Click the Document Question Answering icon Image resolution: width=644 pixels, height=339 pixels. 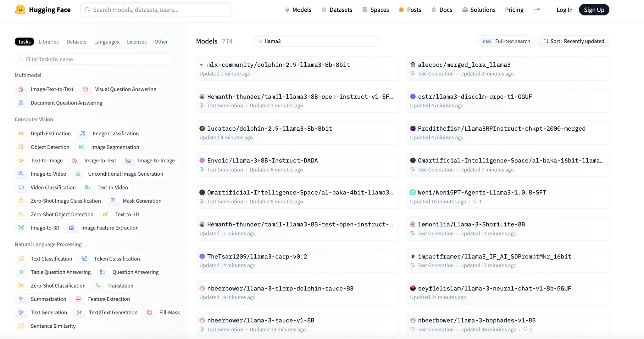21,103
